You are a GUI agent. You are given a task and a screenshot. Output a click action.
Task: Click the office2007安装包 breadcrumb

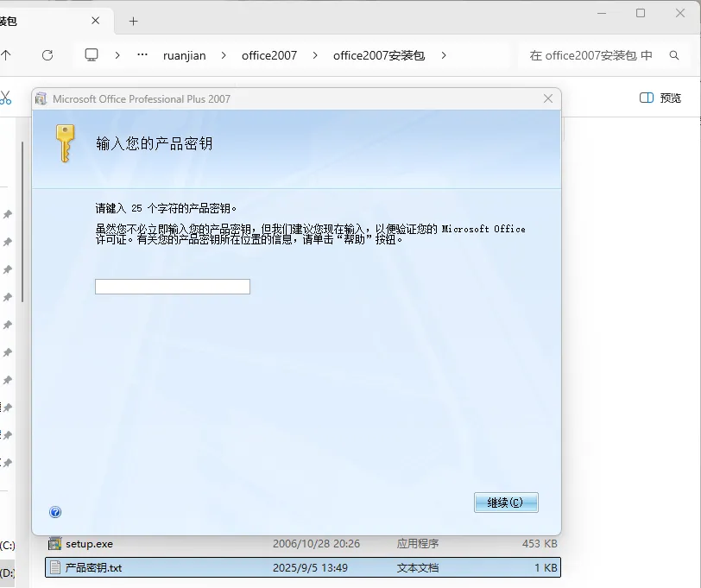[x=379, y=55]
